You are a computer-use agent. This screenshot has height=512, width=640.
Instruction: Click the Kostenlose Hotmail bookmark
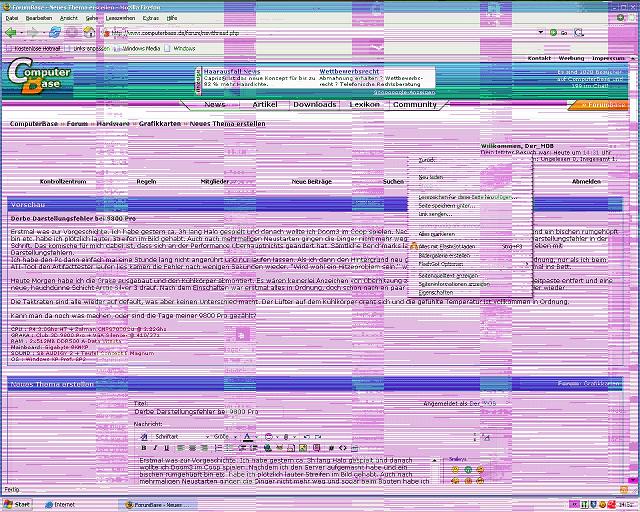pos(33,49)
